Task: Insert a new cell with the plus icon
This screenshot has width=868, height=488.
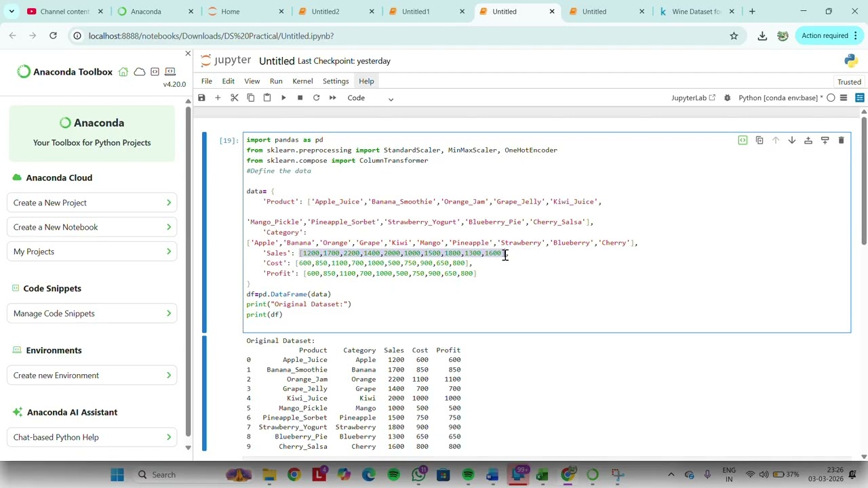Action: click(218, 98)
